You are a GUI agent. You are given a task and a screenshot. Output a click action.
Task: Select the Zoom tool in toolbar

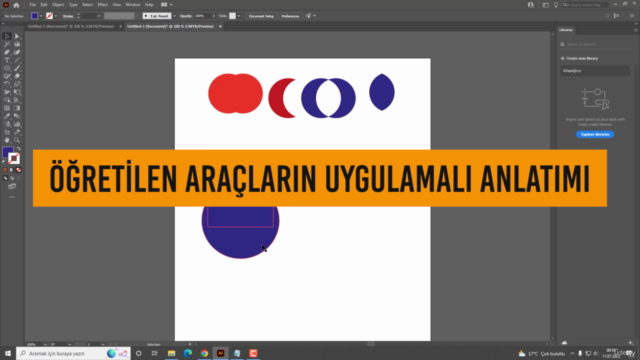click(x=17, y=140)
